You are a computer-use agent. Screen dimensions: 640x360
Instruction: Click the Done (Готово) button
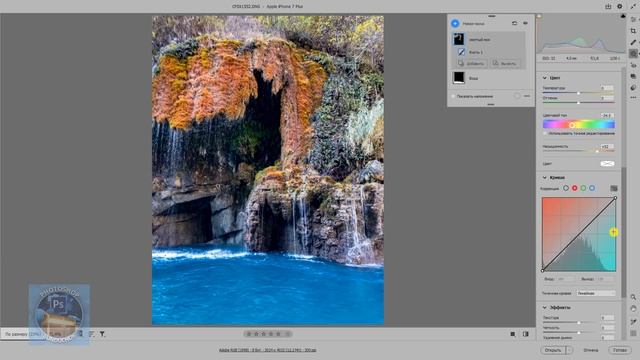(x=620, y=350)
